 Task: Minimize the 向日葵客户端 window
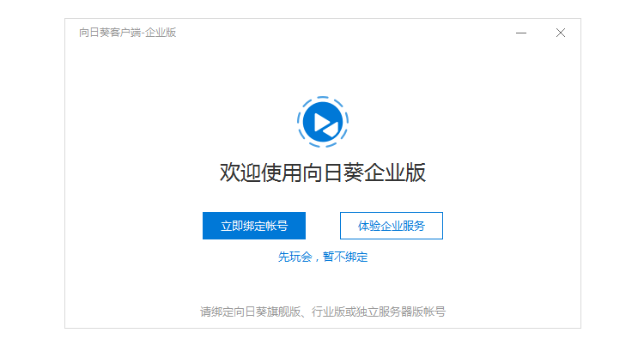[521, 33]
